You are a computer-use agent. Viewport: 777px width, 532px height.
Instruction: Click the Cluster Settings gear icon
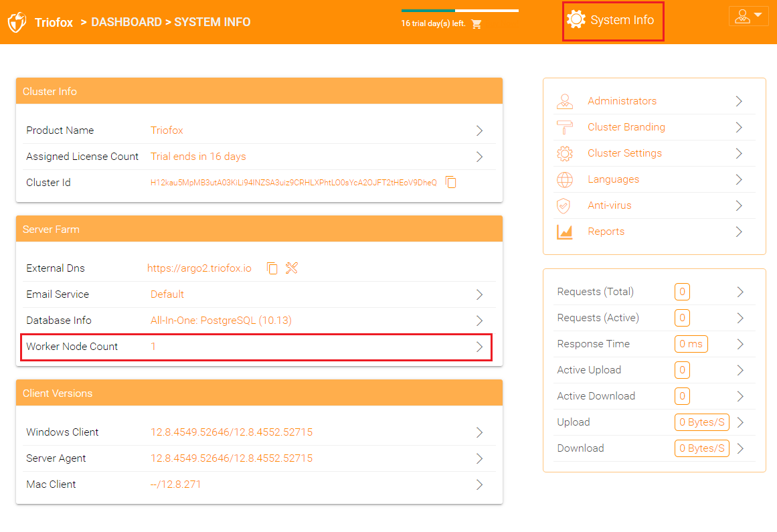click(564, 153)
